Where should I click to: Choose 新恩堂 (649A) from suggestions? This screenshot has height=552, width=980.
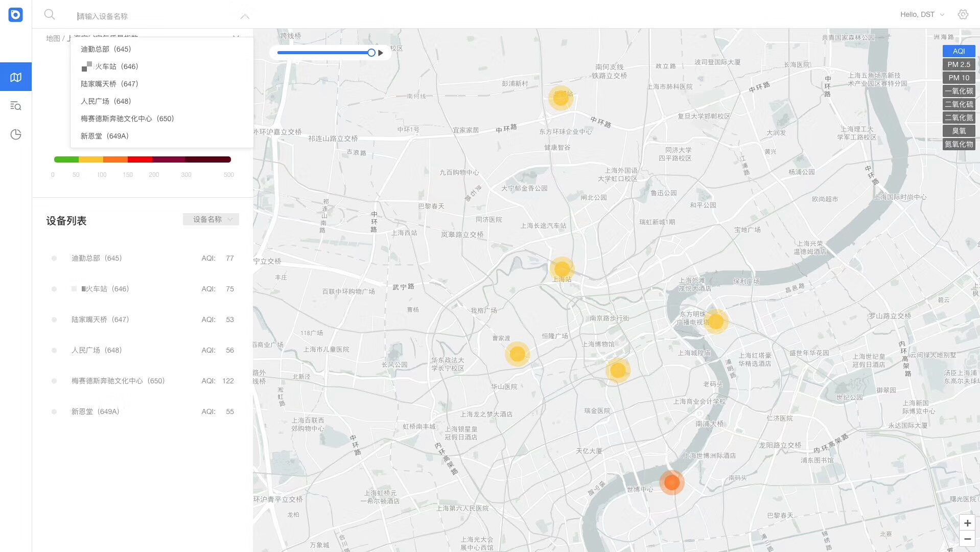(105, 136)
